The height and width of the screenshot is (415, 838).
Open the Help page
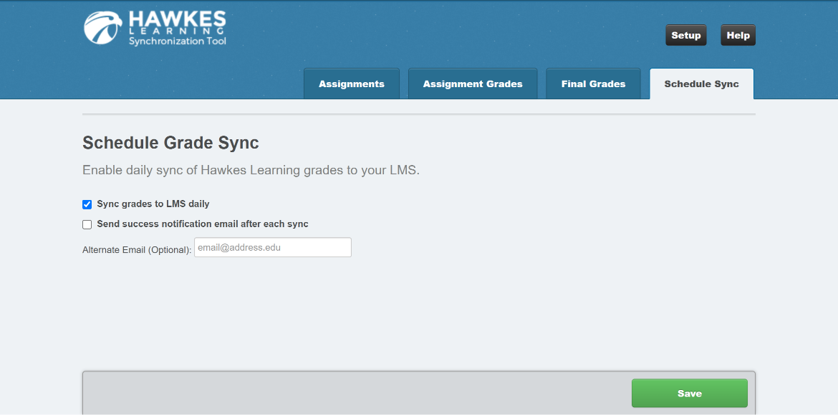[x=737, y=35]
